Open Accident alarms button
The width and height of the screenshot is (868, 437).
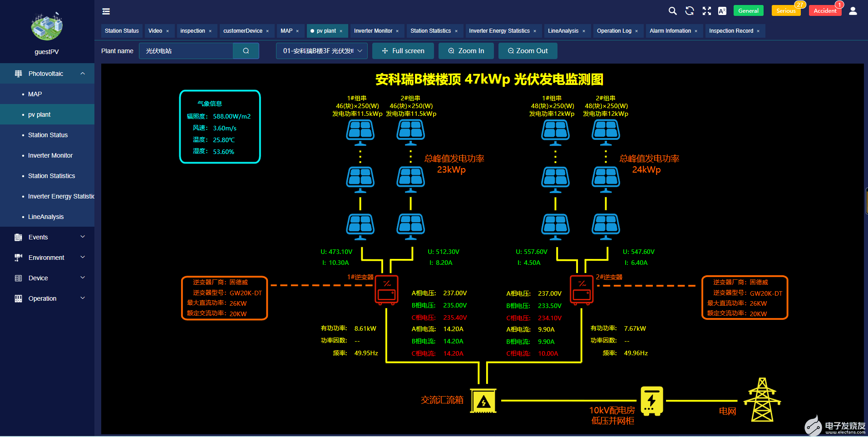(x=825, y=11)
